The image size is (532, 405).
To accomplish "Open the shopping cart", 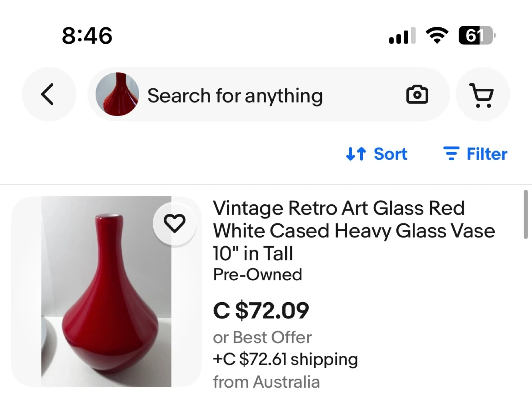I will 482,95.
